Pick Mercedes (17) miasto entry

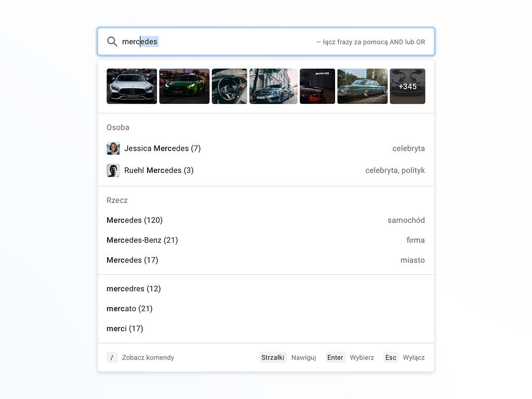coord(132,260)
